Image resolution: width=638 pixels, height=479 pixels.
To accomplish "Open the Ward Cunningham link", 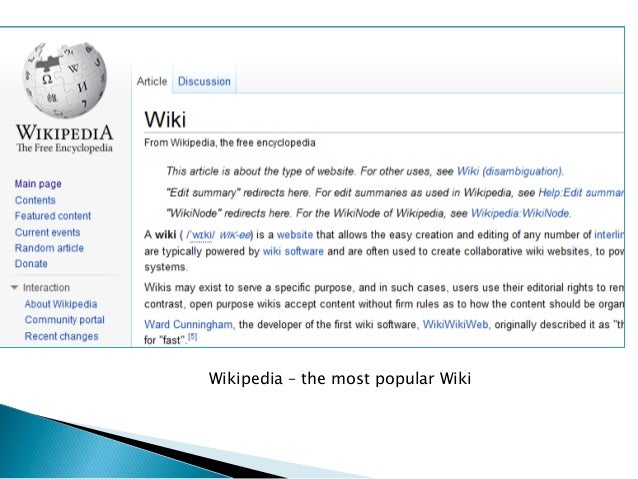I will tap(188, 325).
